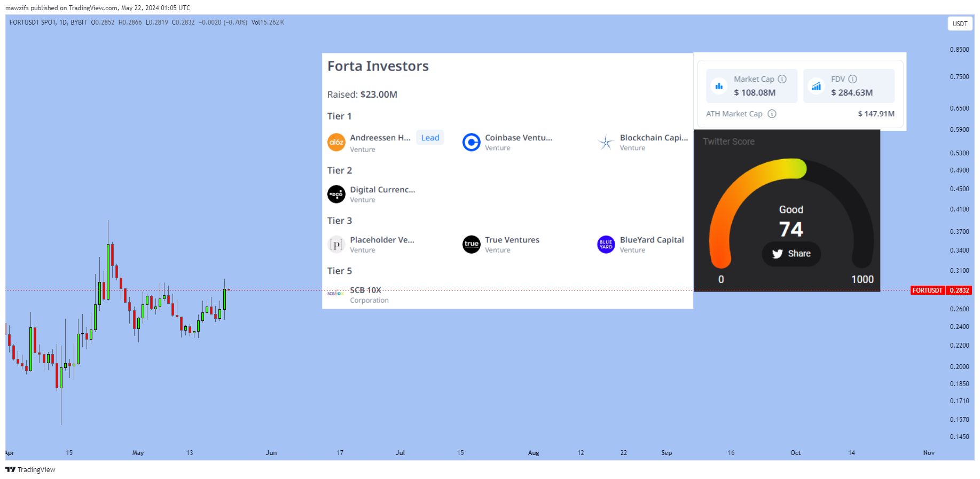Click the Sep label on time axis
The width and height of the screenshot is (980, 479).
[667, 453]
